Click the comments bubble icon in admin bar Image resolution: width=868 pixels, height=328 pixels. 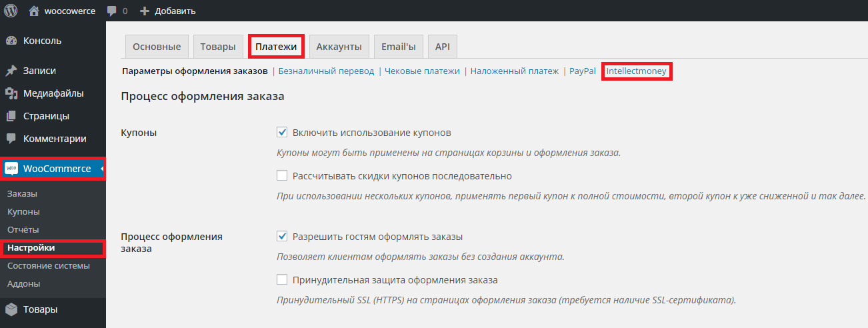[112, 11]
